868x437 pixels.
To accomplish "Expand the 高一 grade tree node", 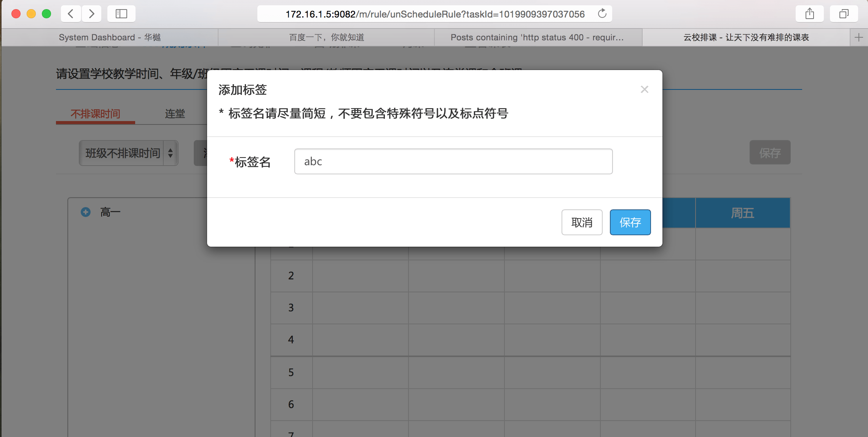I will click(86, 212).
